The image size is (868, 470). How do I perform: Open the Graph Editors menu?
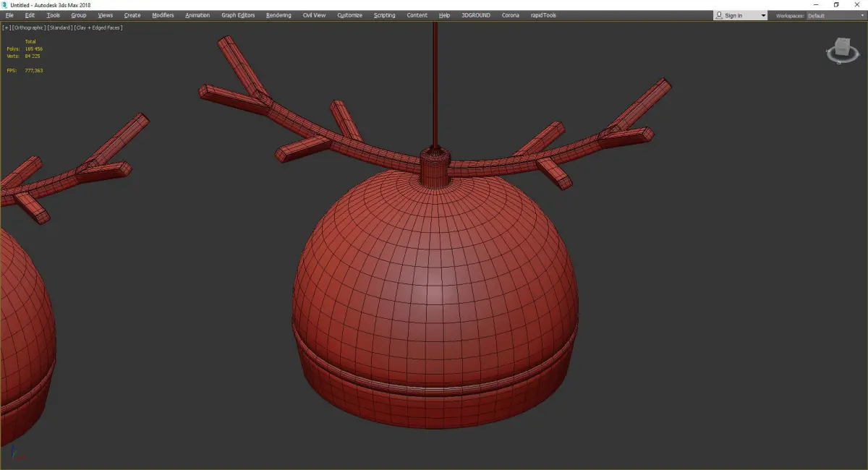238,15
